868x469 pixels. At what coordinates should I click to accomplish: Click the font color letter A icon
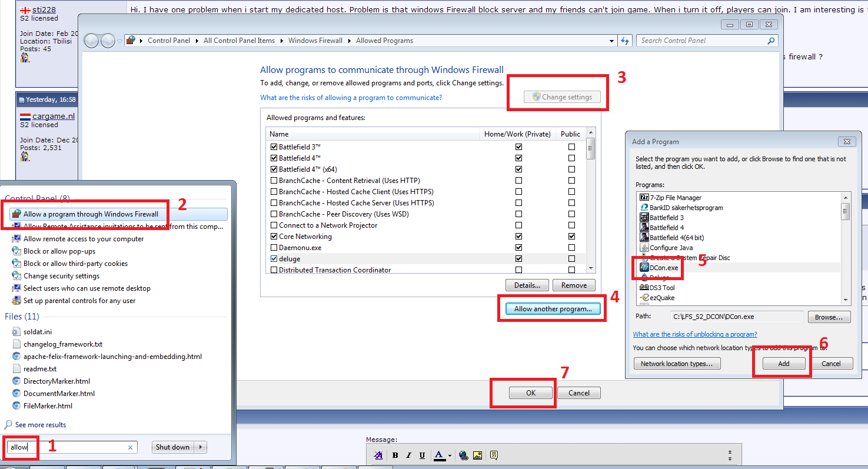click(438, 455)
